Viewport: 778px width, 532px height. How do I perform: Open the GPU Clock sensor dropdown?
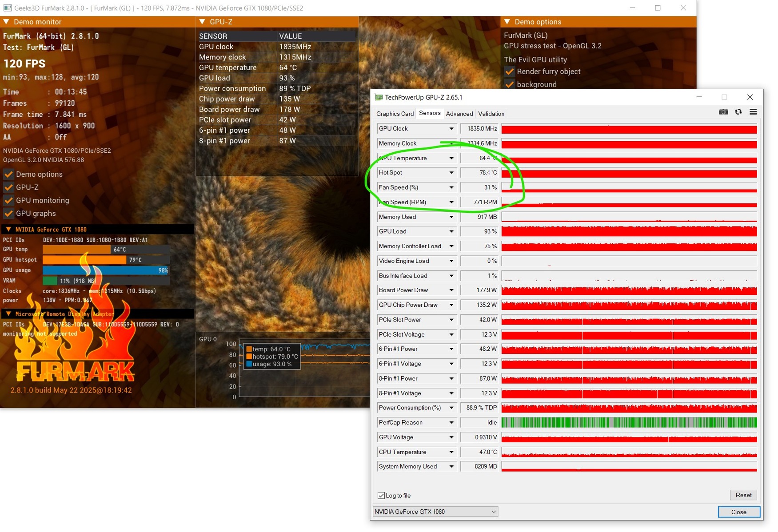point(451,129)
